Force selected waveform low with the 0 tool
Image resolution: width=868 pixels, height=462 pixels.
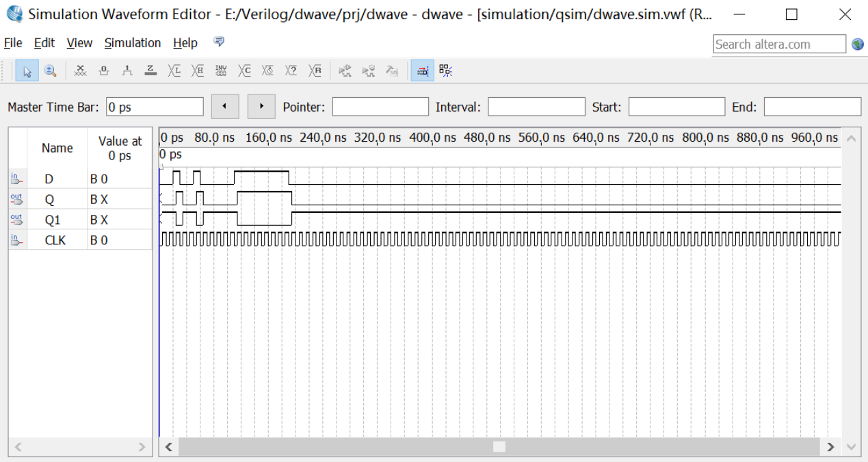103,70
